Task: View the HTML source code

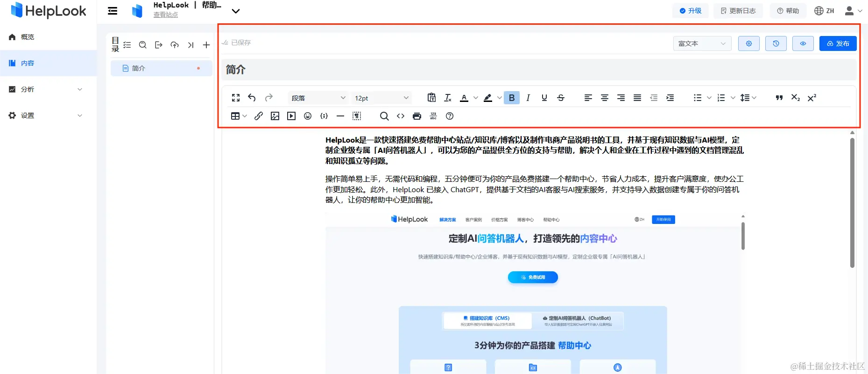Action: click(x=401, y=116)
